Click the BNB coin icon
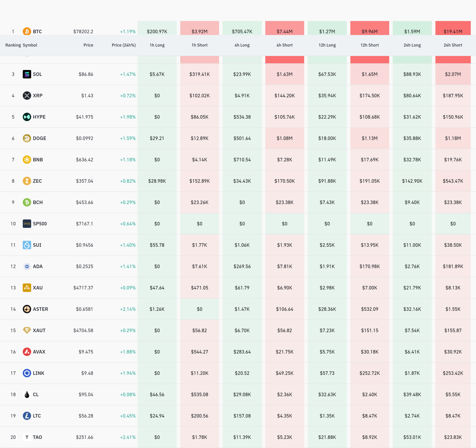Viewport: 476px width, 448px height. pos(27,159)
